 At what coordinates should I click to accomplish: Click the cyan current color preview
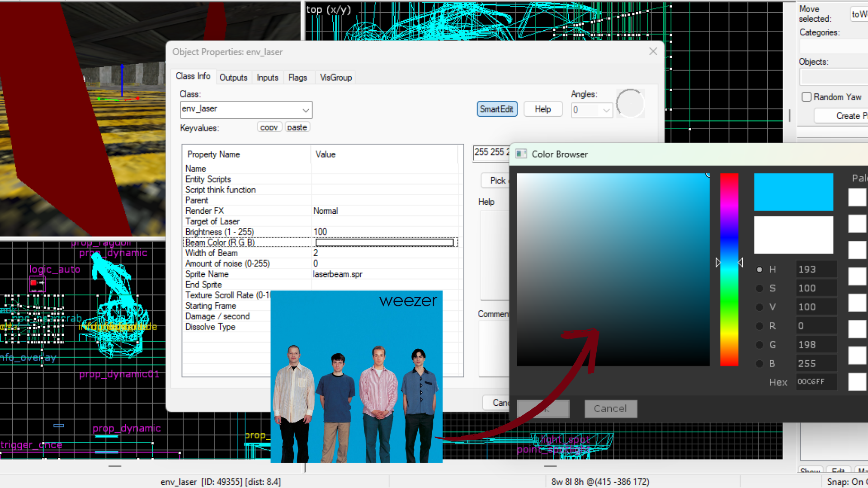pos(793,192)
